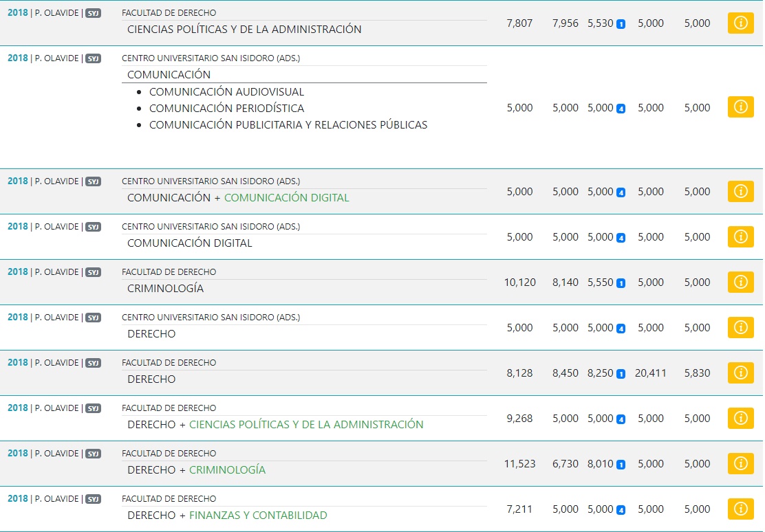Click blue badge 1 next to 5,530

click(621, 24)
